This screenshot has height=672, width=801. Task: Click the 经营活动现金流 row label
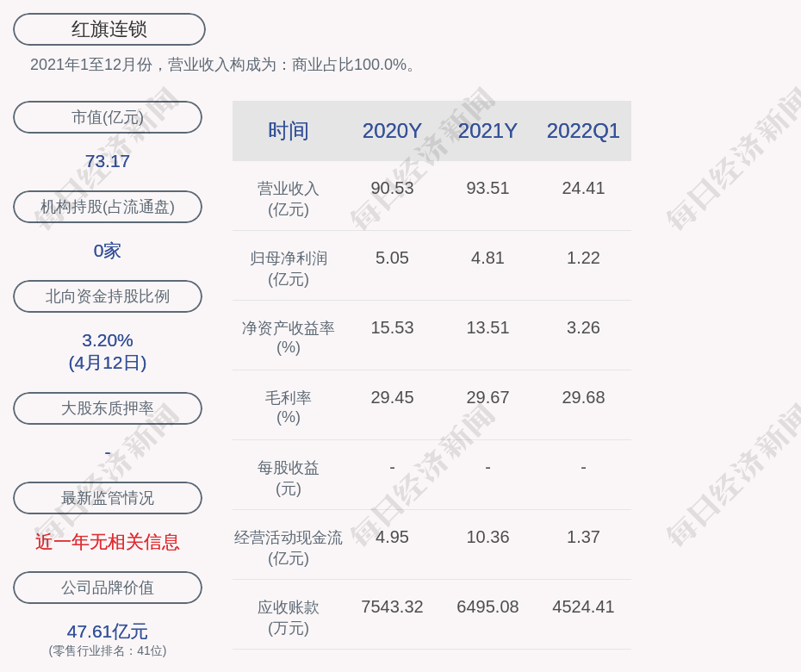[x=289, y=548]
